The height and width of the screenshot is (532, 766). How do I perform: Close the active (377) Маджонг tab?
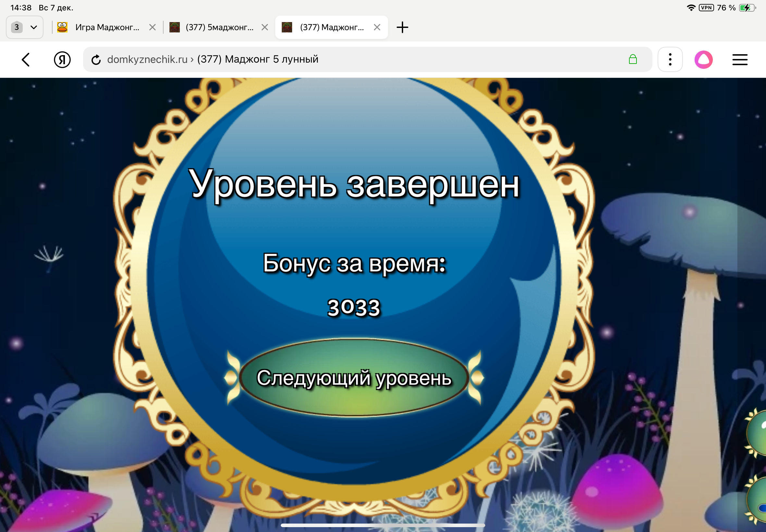click(x=377, y=27)
